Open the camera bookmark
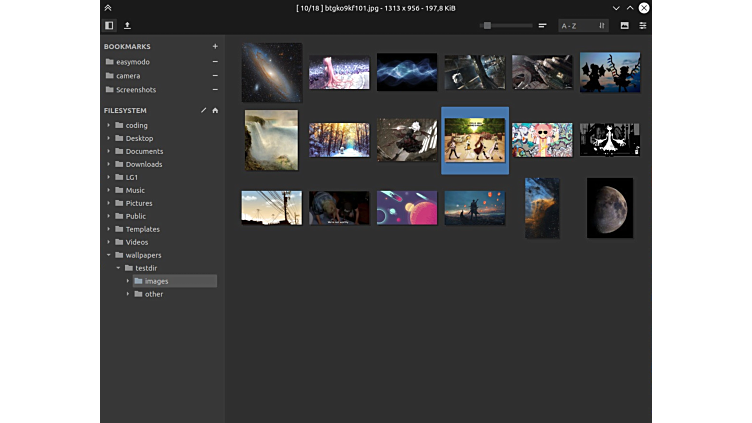Image resolution: width=752 pixels, height=423 pixels. click(x=128, y=76)
